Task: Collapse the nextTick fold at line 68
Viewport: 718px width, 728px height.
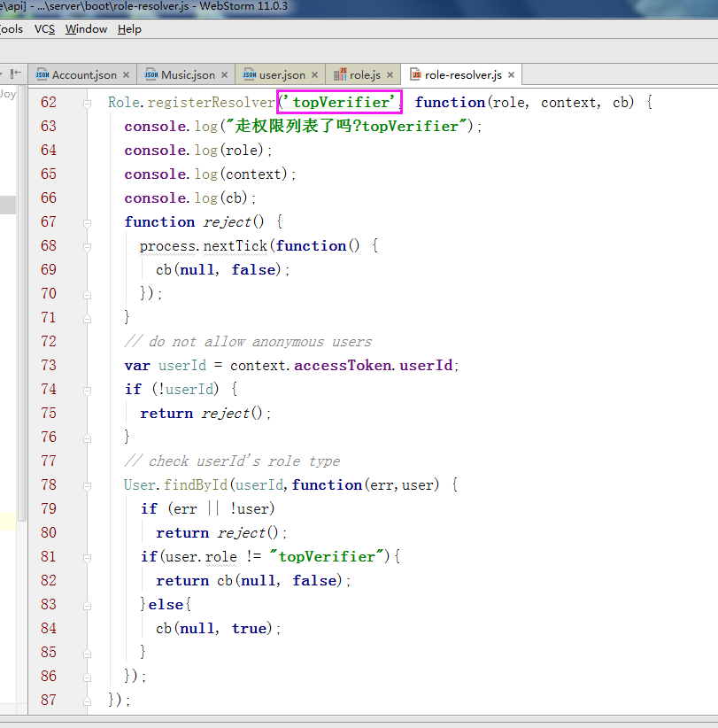Action: point(88,247)
